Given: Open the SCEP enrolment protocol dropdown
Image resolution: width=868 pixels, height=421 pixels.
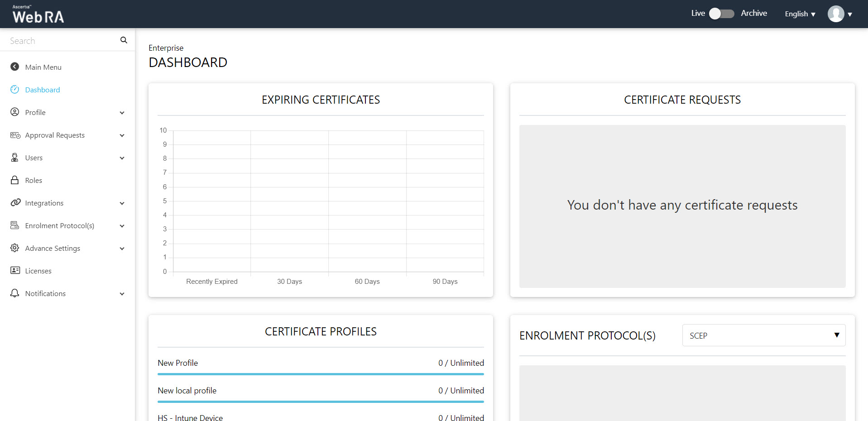Looking at the screenshot, I should coord(763,335).
